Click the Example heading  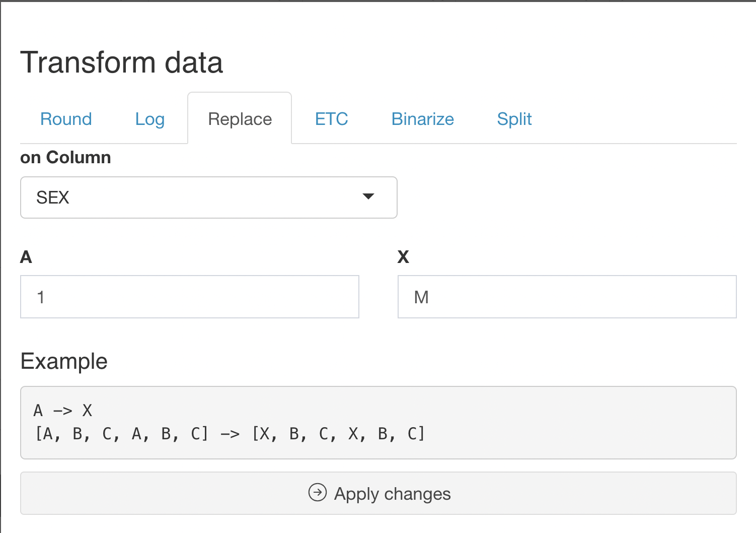(64, 361)
